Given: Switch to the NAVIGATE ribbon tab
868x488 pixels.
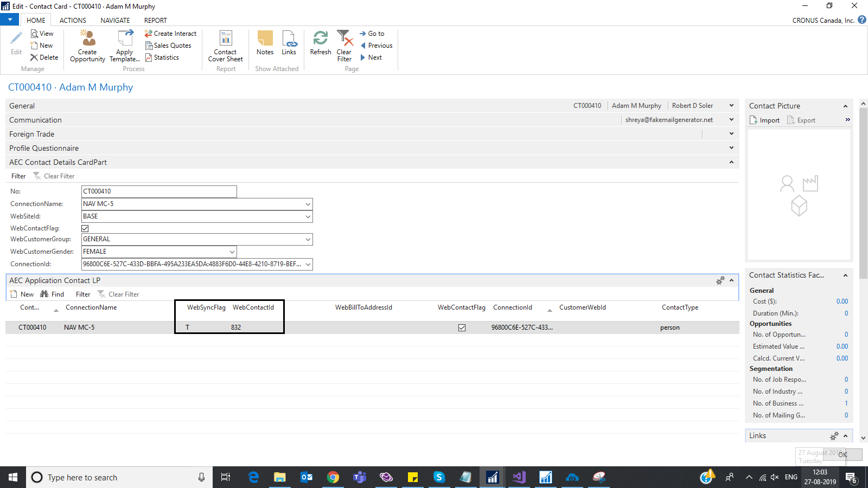Looking at the screenshot, I should point(115,20).
